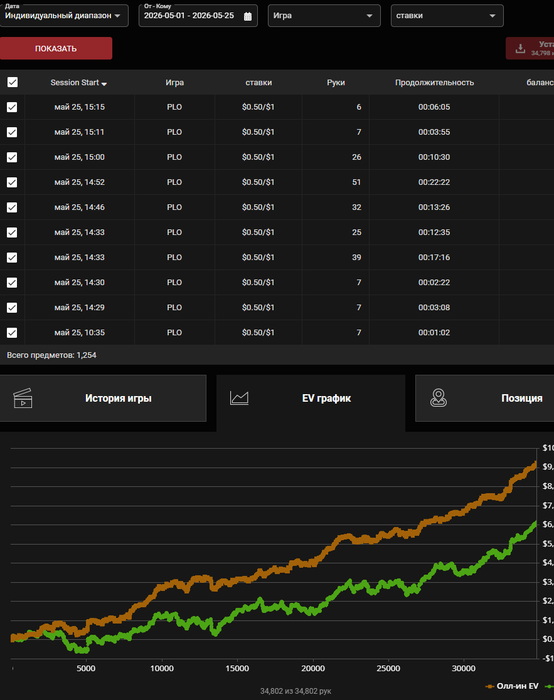Screen dimensions: 554x700
Task: Click the clapperboard icon for История игры
Action: [x=23, y=398]
